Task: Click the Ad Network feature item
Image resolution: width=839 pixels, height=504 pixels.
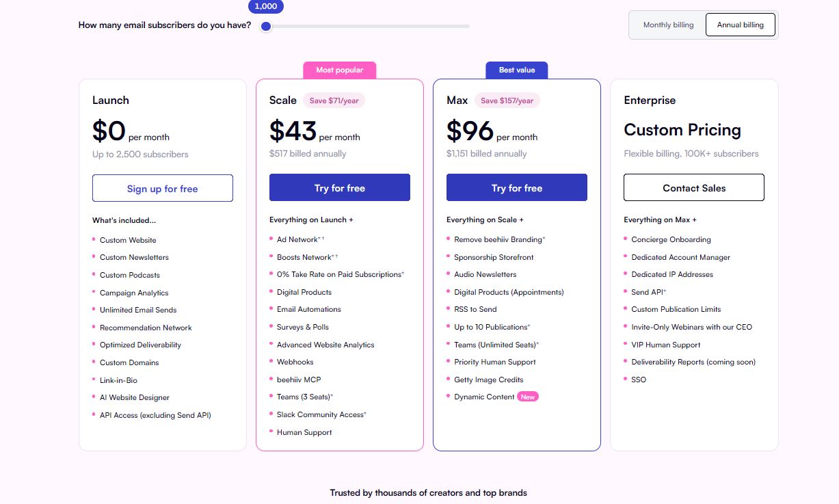Action: click(297, 239)
